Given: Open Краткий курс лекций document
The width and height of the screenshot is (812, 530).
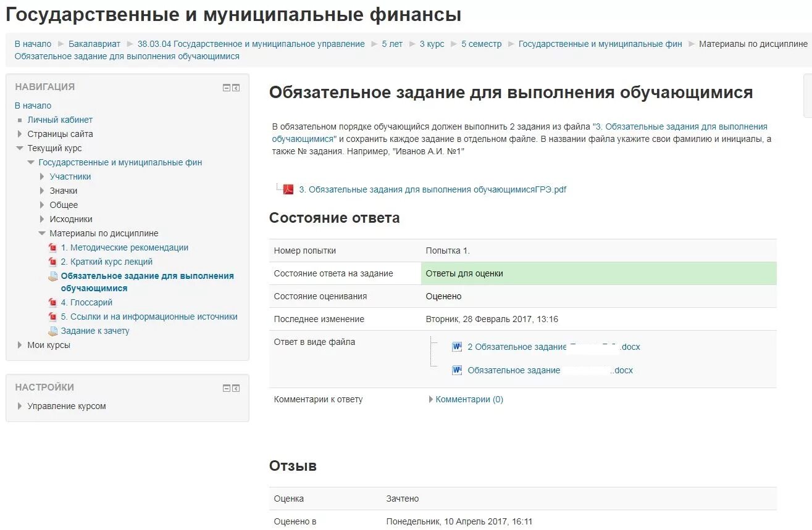Looking at the screenshot, I should click(x=106, y=262).
